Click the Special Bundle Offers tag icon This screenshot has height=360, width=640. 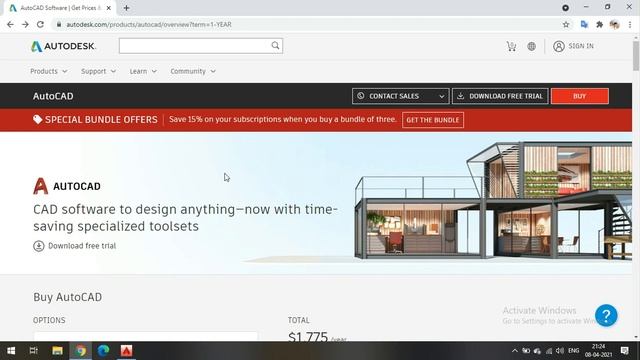(38, 119)
